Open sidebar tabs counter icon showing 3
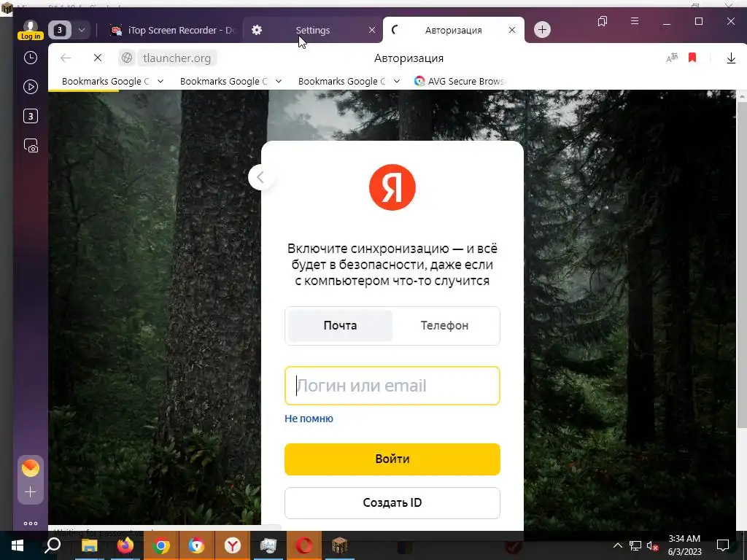Screen dimensions: 747x560 coord(31,116)
